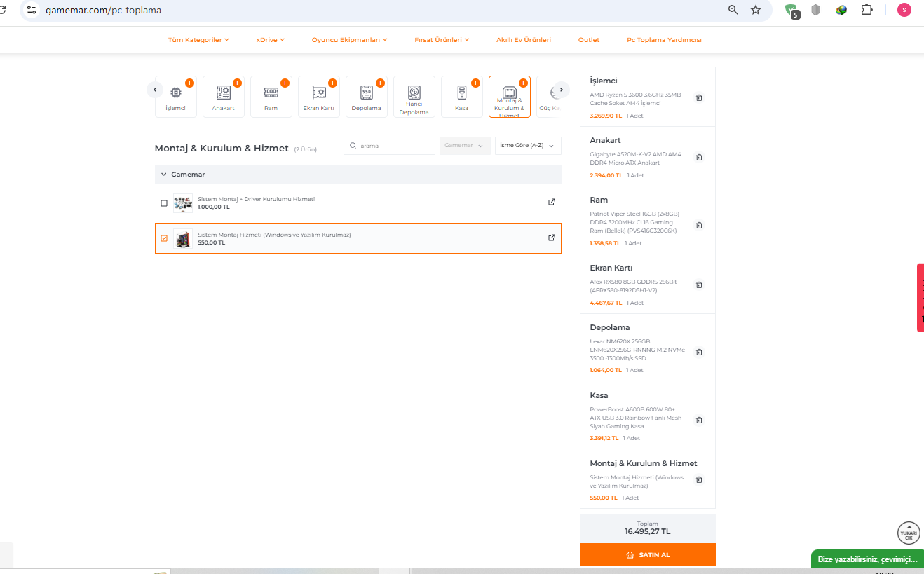
Task: Click Gigabyte A520M-K-V2 product text
Action: coord(635,158)
